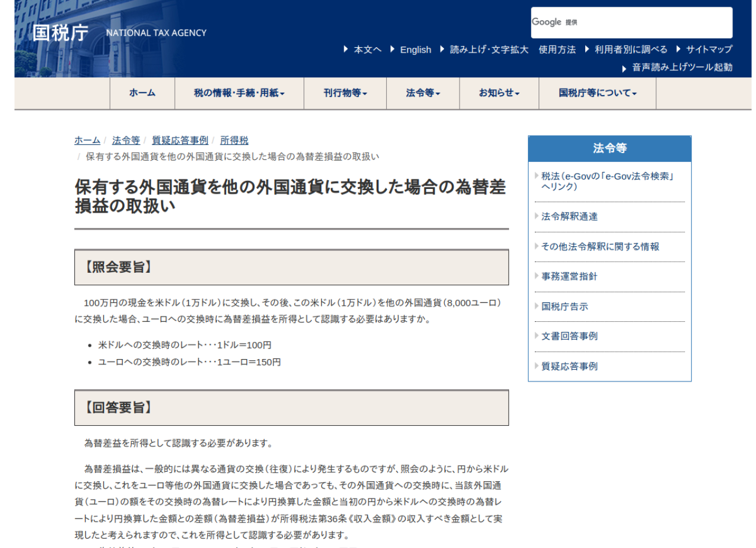Screen dimensions: 756x548
Task: Open その他法令解釈に関する情報 in sidebar
Action: click(x=600, y=247)
